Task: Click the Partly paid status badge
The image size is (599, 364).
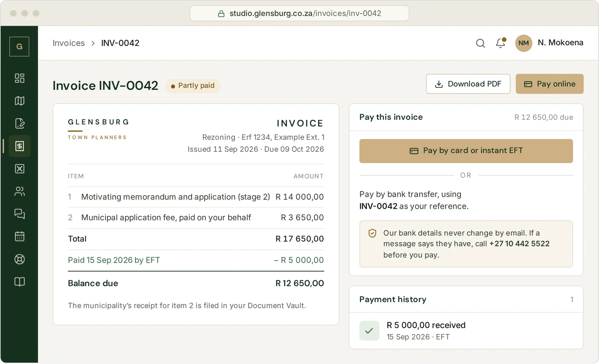Action: [x=193, y=86]
